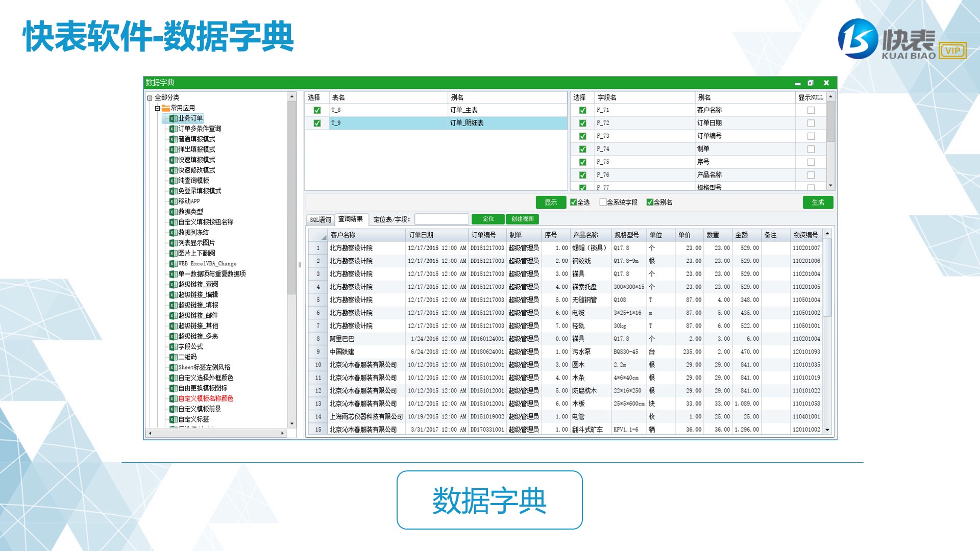
Task: Click the Excel icon beside 移动APP
Action: [173, 202]
